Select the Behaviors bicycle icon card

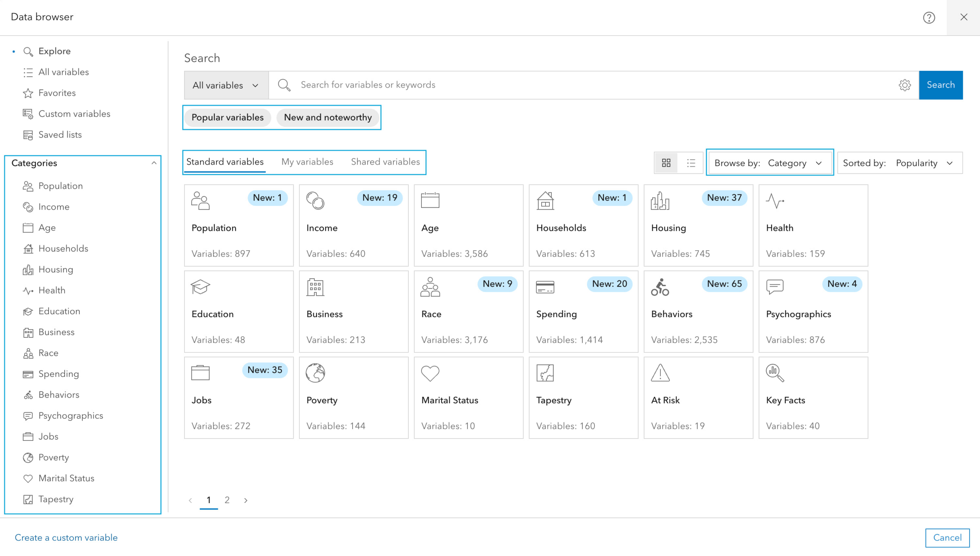pyautogui.click(x=698, y=311)
